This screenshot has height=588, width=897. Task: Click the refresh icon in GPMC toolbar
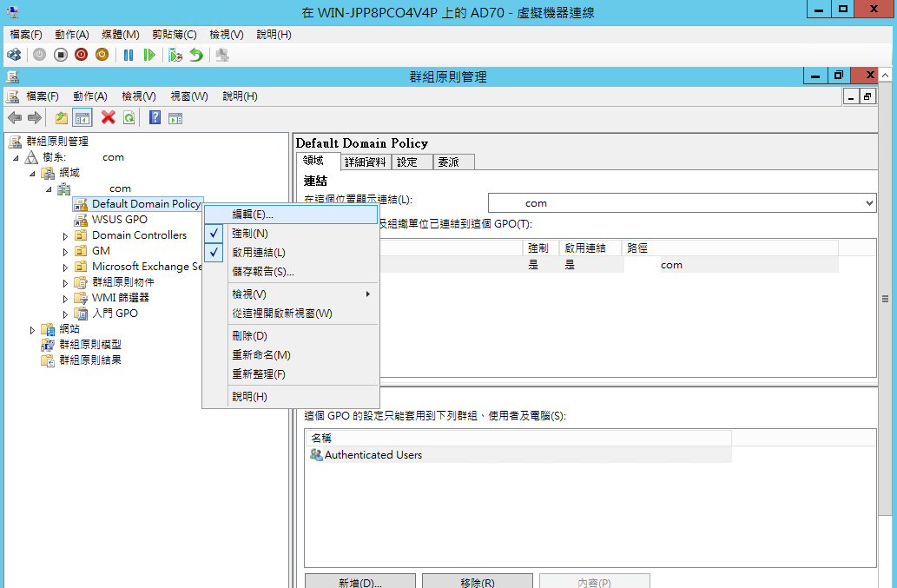(x=129, y=117)
